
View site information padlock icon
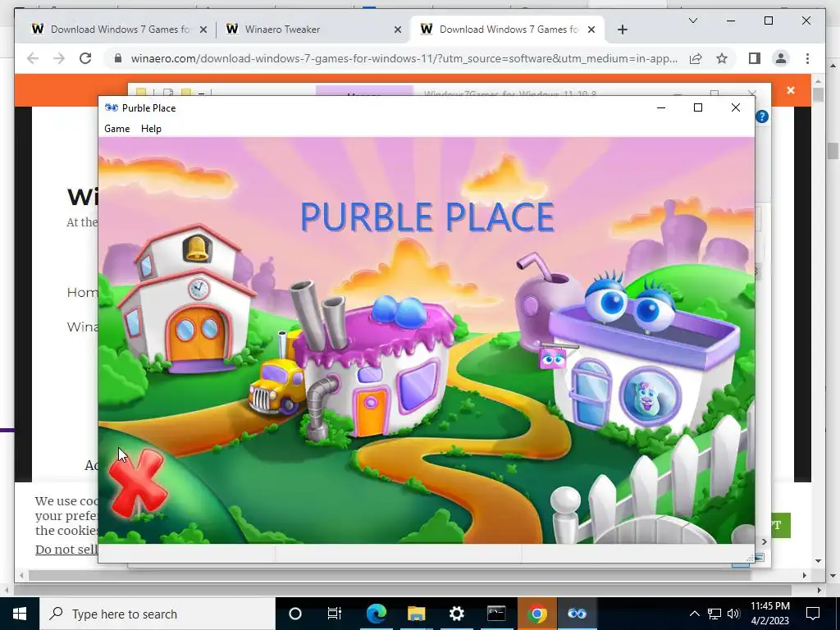click(x=118, y=58)
